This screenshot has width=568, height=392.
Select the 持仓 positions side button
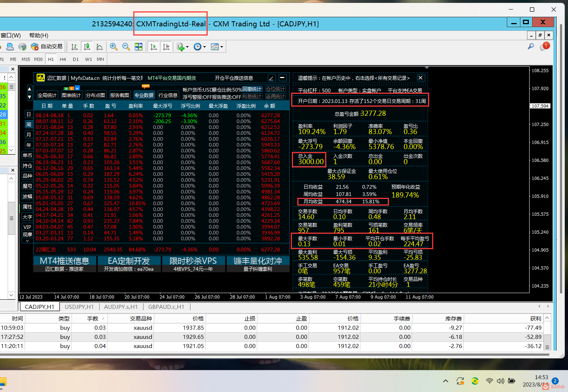(27, 166)
